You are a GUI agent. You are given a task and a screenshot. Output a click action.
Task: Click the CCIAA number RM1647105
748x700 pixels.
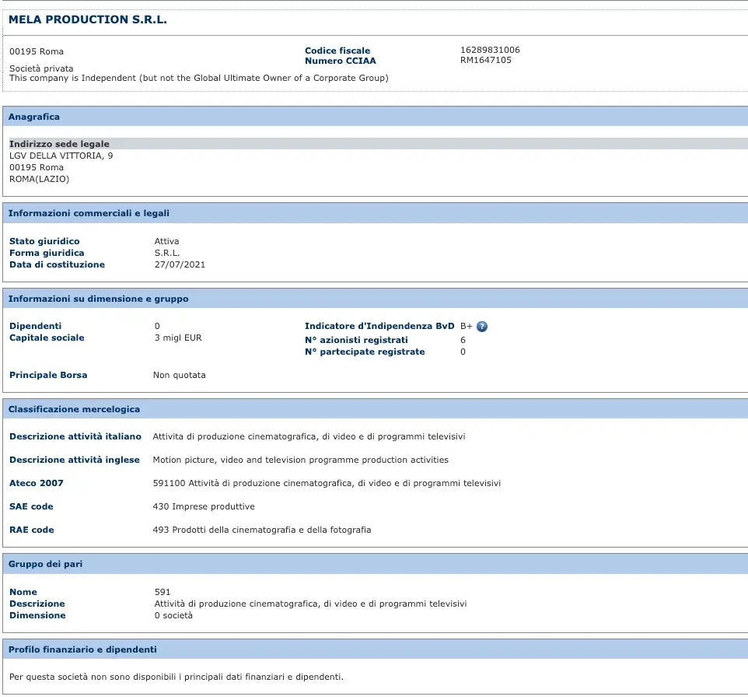click(486, 60)
